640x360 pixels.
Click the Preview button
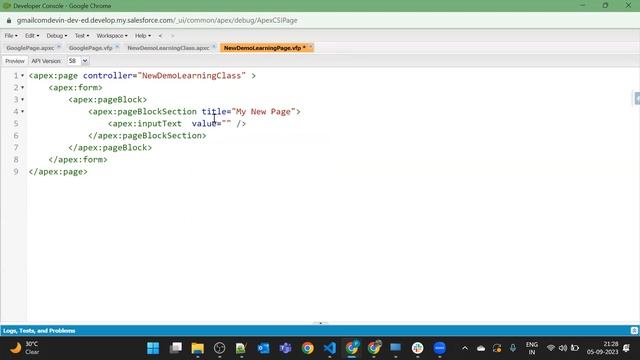tap(15, 61)
